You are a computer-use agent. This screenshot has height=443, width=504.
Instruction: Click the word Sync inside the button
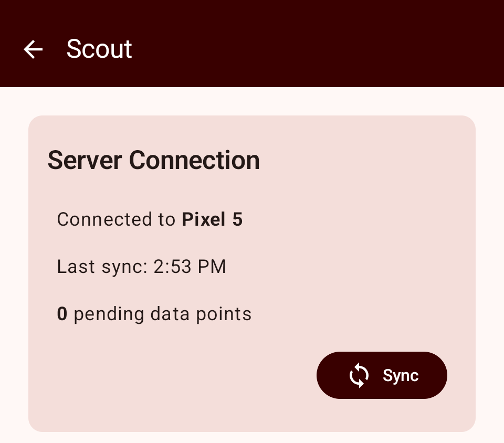pyautogui.click(x=401, y=375)
